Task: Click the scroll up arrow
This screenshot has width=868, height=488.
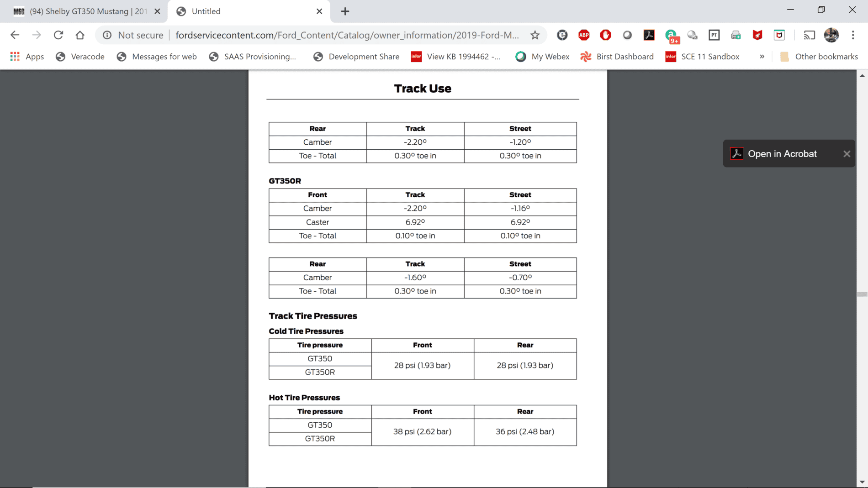Action: coord(862,76)
